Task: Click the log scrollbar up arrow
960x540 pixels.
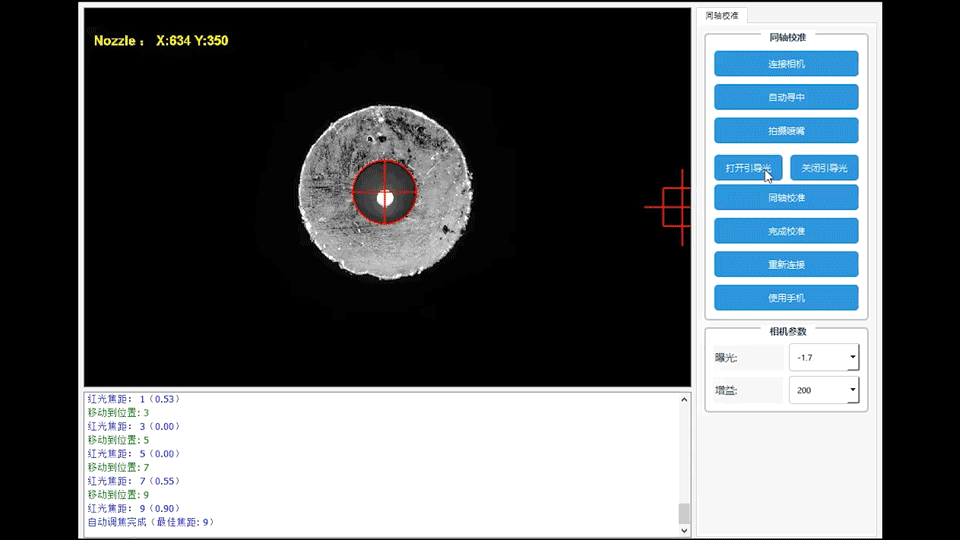Action: click(x=684, y=400)
